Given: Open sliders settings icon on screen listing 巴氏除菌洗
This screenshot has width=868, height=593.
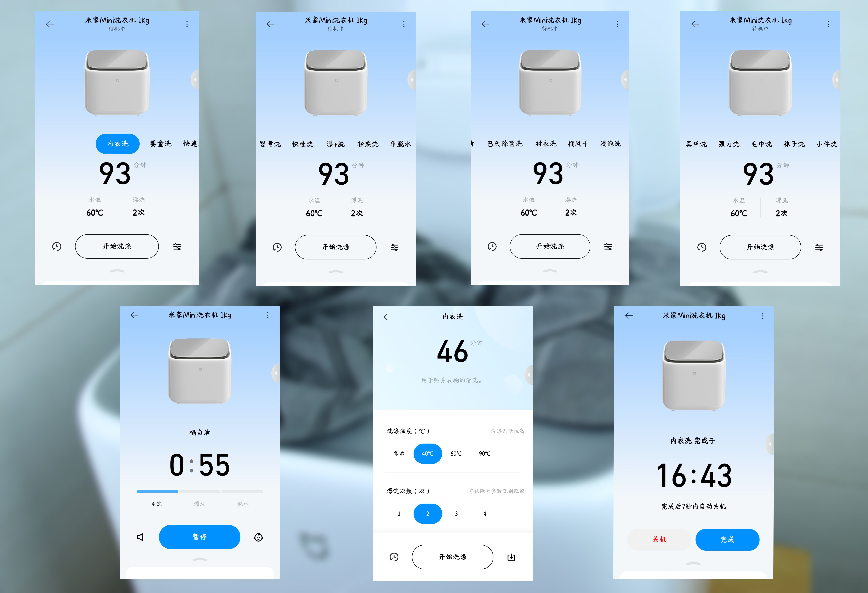Looking at the screenshot, I should click(x=608, y=247).
